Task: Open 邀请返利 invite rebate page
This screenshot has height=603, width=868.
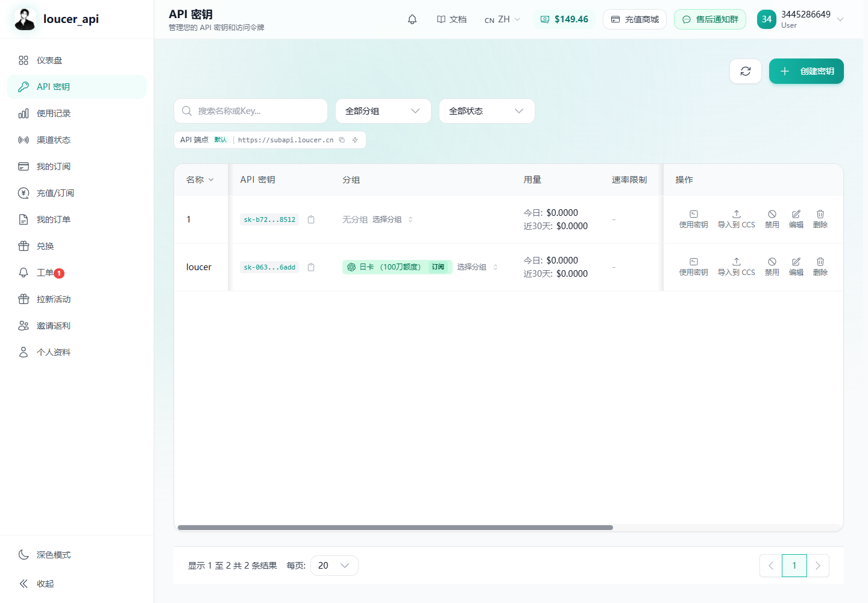Action: point(77,326)
